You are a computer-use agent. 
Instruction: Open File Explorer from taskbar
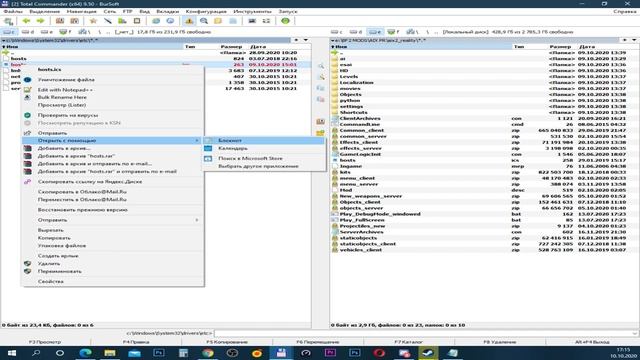pos(110,353)
